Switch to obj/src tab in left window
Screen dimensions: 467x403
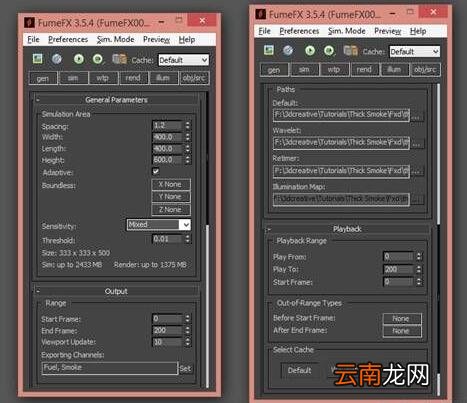coord(194,78)
